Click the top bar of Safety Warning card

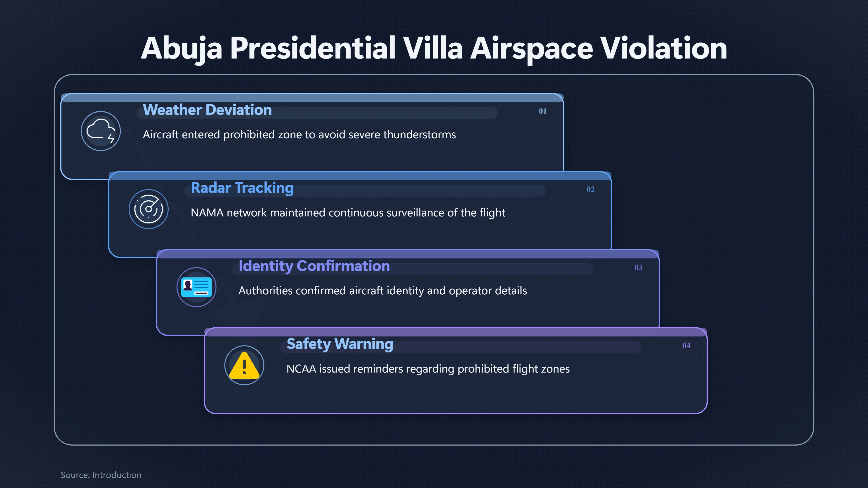pyautogui.click(x=455, y=332)
